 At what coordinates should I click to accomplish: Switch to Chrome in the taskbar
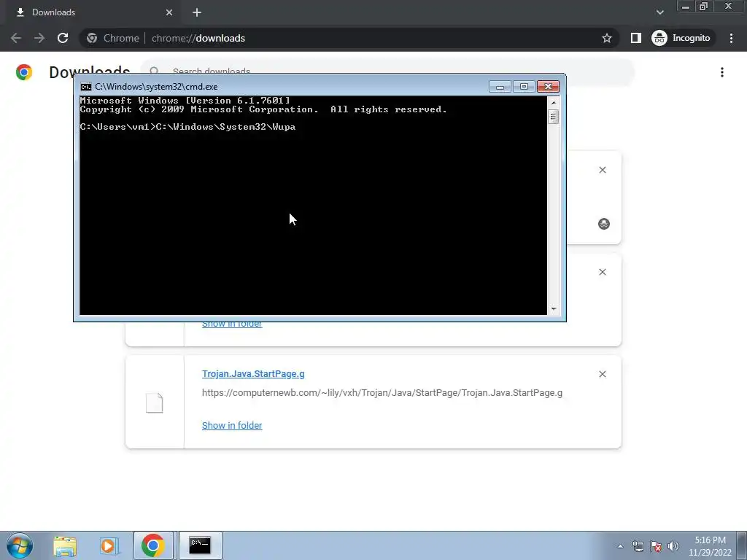pos(153,545)
